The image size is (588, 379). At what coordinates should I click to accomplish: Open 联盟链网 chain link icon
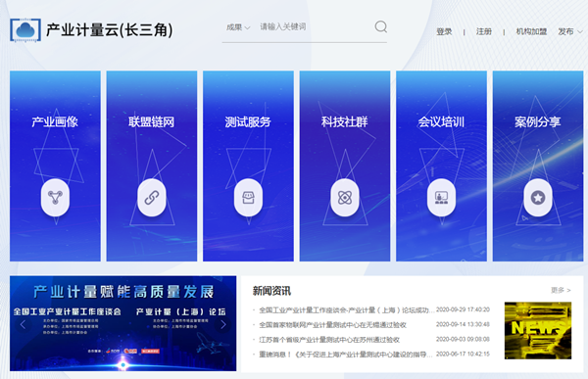click(152, 197)
